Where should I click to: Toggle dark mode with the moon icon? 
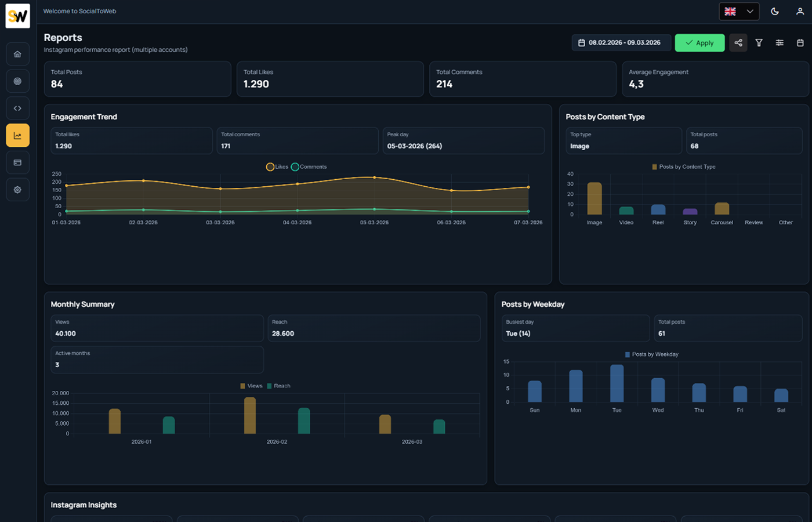coord(775,11)
